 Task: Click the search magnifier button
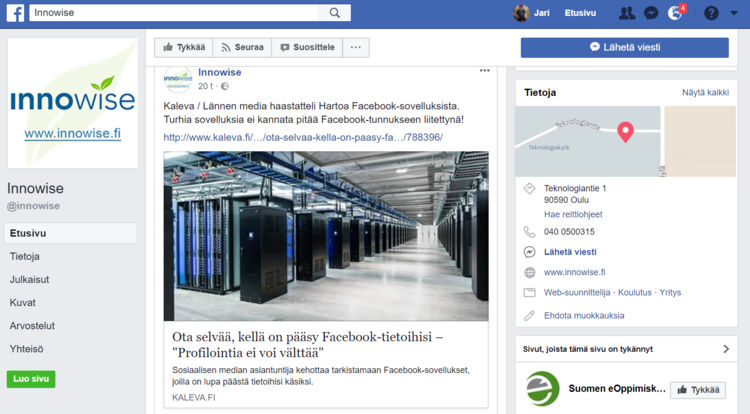click(335, 13)
